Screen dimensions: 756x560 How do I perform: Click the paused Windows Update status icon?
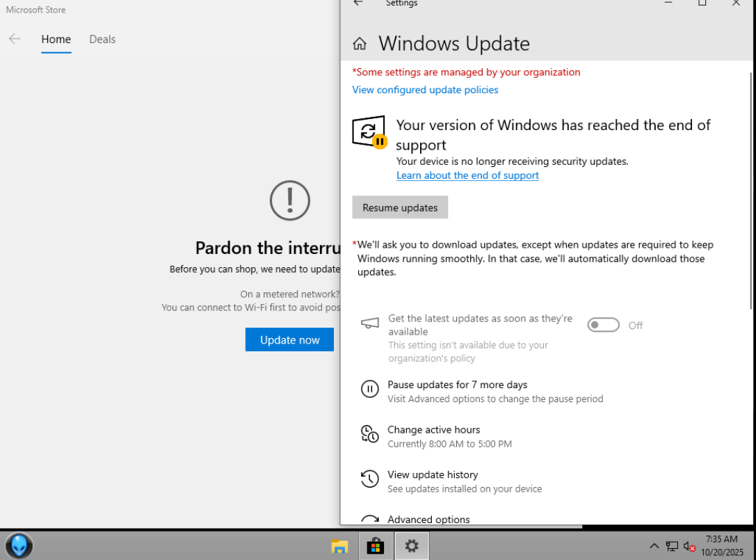point(369,131)
